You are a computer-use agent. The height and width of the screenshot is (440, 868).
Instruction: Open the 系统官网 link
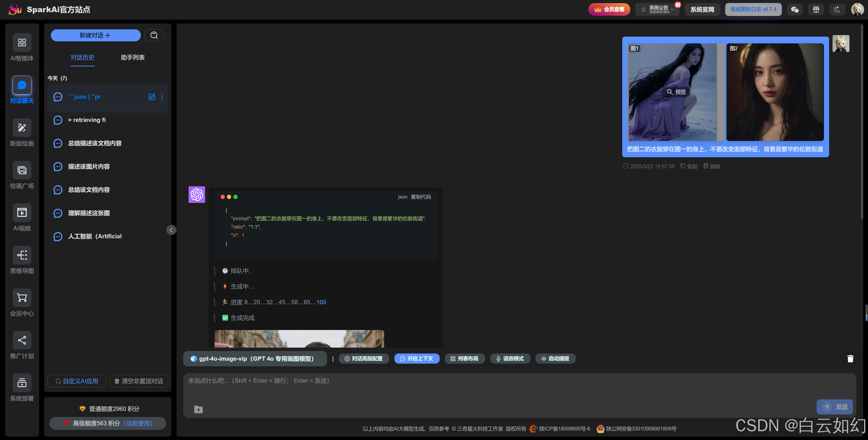coord(702,9)
